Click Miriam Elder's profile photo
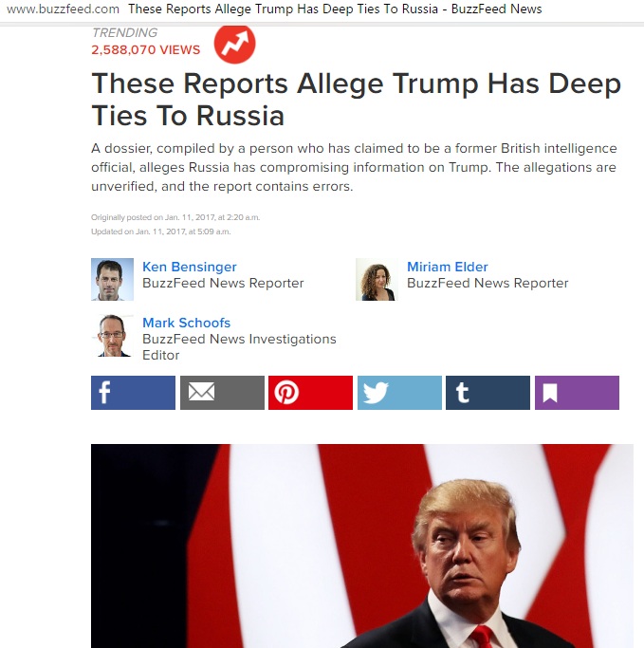Viewport: 644px width, 648px height. (x=377, y=279)
